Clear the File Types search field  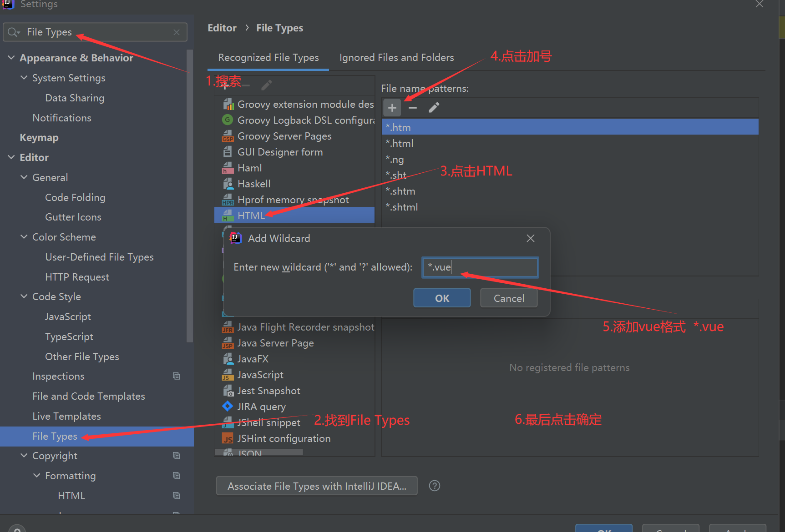tap(177, 32)
